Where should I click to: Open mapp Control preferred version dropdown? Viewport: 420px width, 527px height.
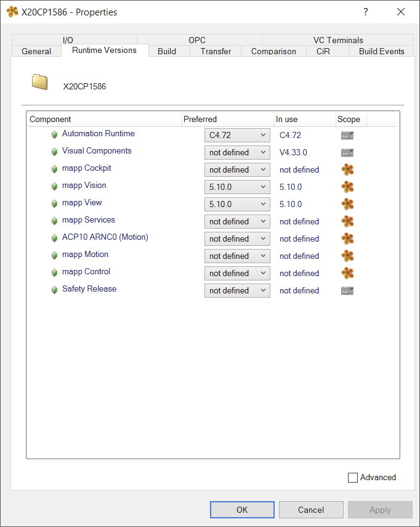237,273
